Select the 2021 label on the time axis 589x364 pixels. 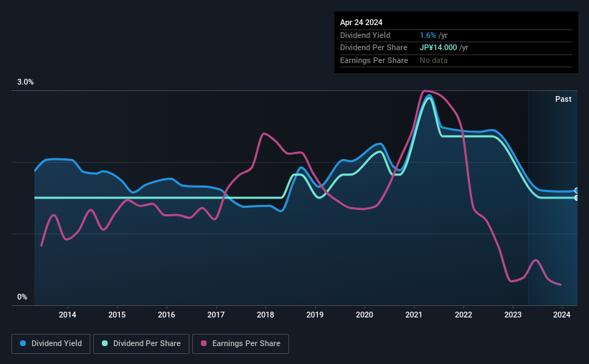(x=413, y=315)
